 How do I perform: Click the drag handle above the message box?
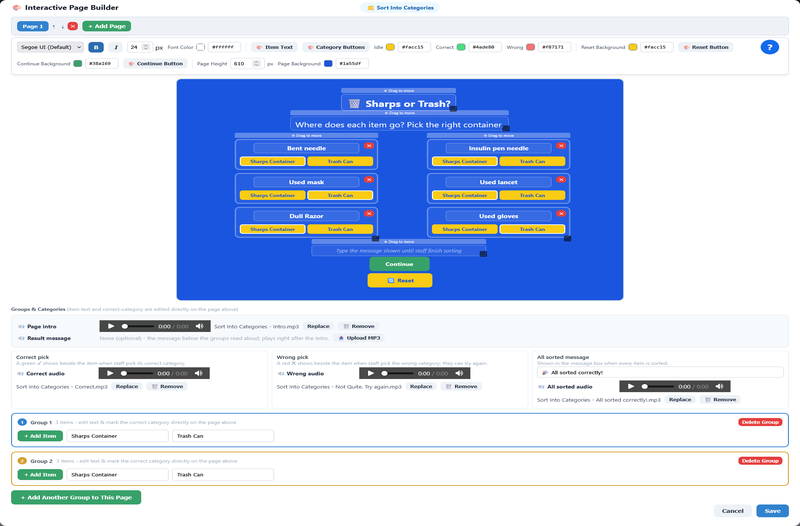click(x=399, y=242)
